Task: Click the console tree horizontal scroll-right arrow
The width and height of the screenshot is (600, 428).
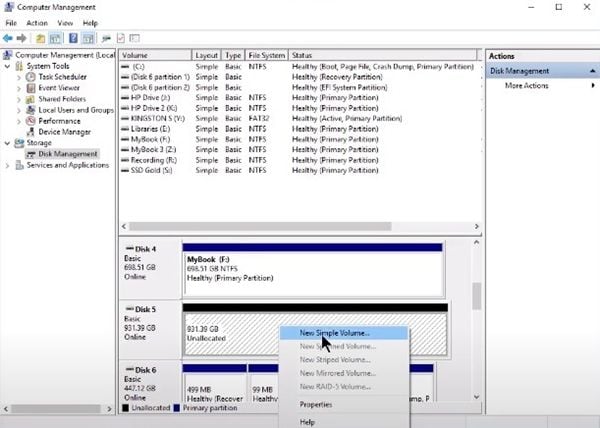Action: (x=109, y=408)
